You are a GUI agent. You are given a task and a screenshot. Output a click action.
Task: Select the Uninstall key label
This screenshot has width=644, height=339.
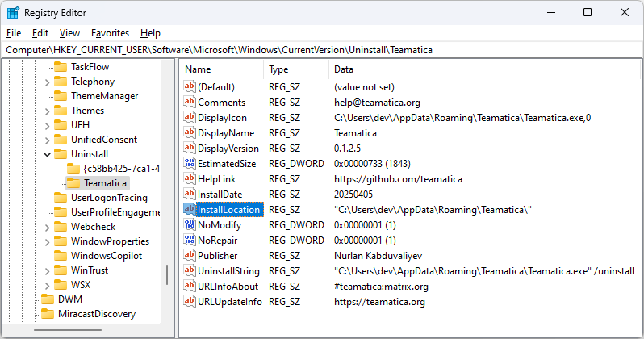tap(90, 154)
